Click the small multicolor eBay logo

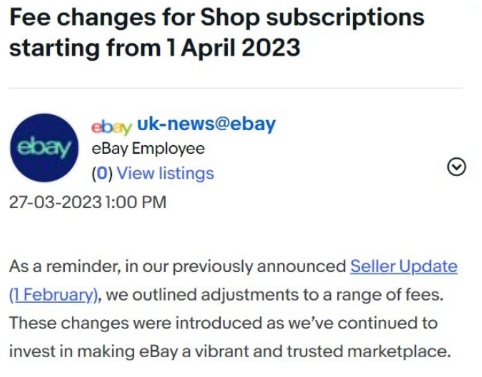(112, 127)
